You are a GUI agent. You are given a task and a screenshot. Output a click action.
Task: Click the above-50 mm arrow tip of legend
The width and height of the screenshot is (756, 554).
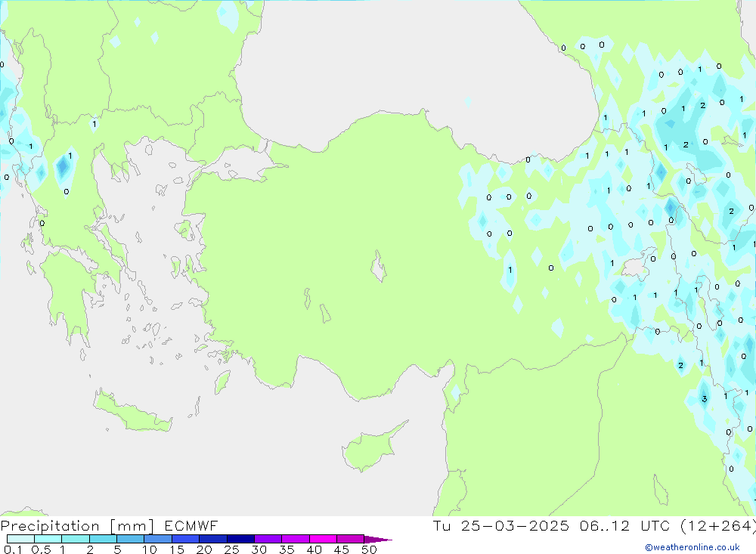coord(378,539)
